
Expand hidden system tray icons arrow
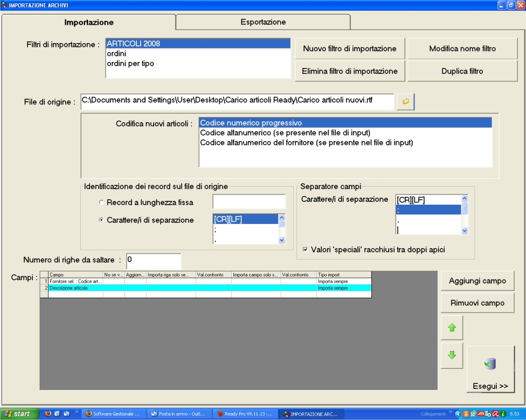pos(458,414)
